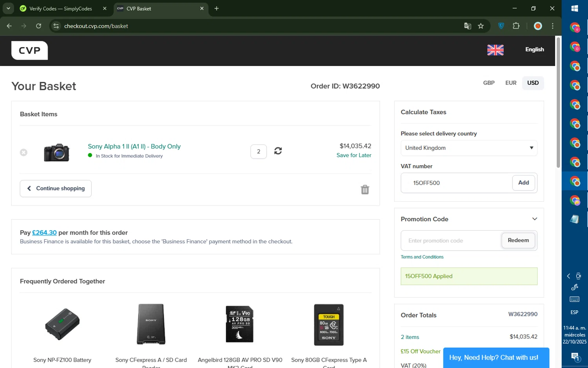Open Sony NP-FZ100 Battery thumbnail

click(x=62, y=324)
